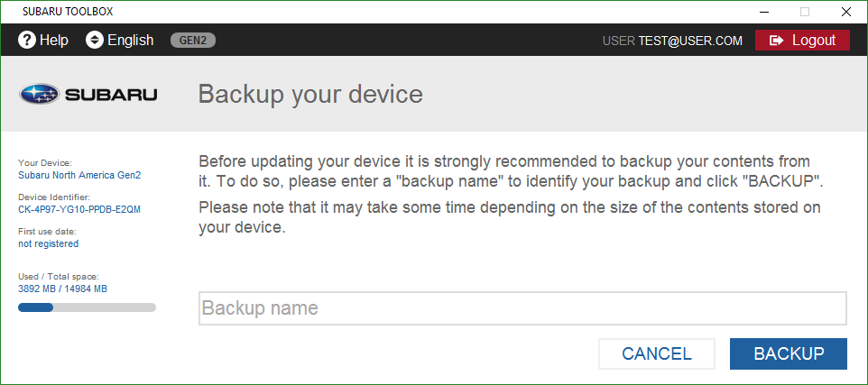
Task: Open the Help menu item
Action: pyautogui.click(x=43, y=40)
